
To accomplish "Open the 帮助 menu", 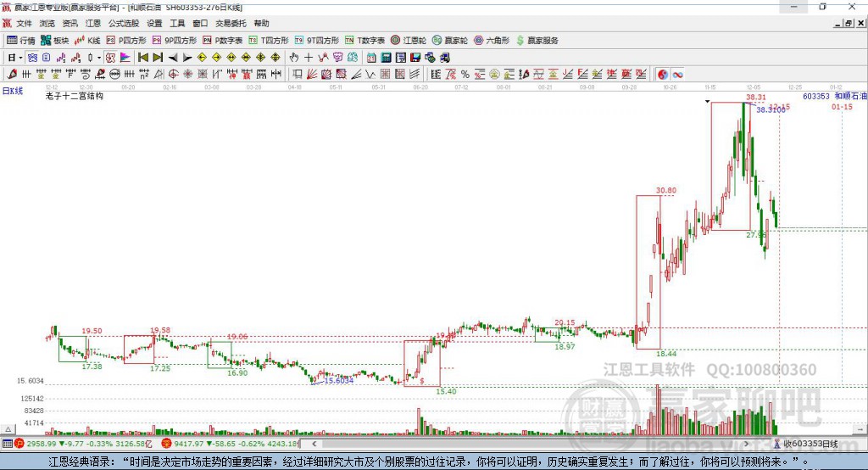I will tap(261, 23).
